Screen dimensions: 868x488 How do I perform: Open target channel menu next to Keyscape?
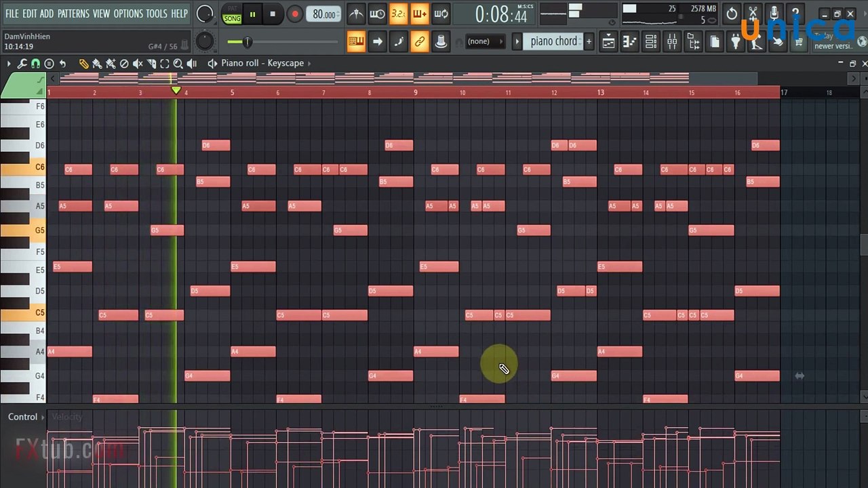pyautogui.click(x=309, y=63)
